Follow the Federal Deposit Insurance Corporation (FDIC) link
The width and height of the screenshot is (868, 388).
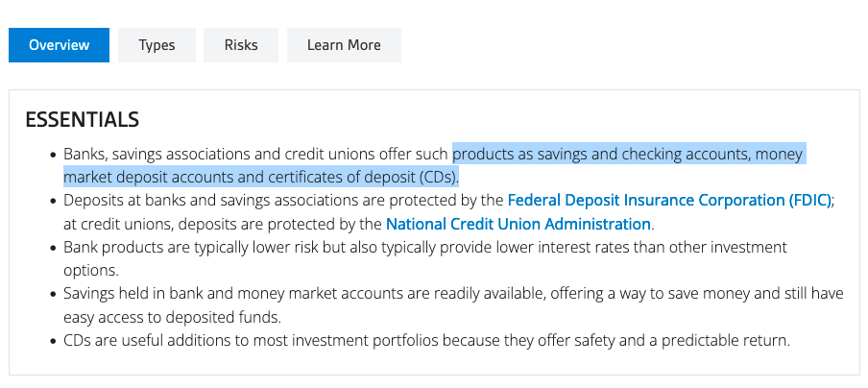point(669,201)
